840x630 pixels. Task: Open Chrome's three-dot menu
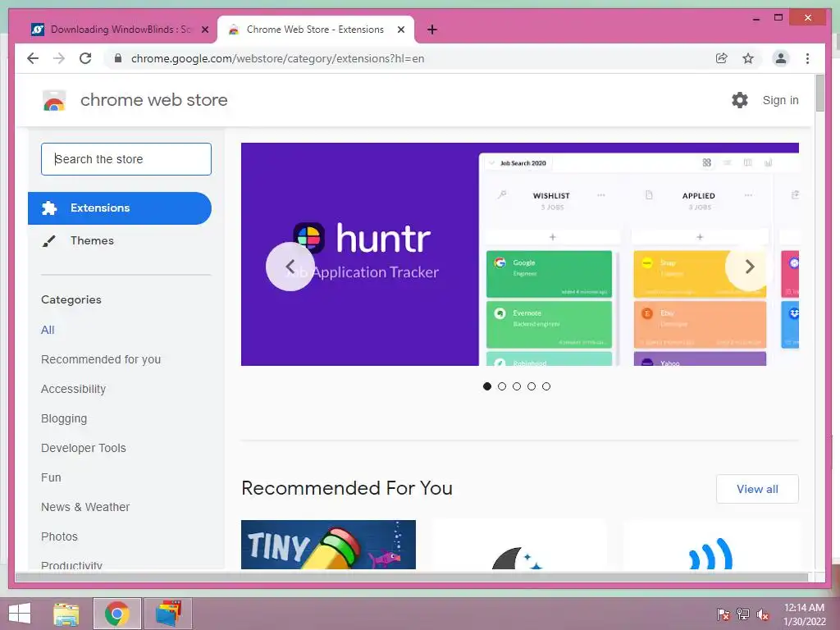[x=807, y=58]
